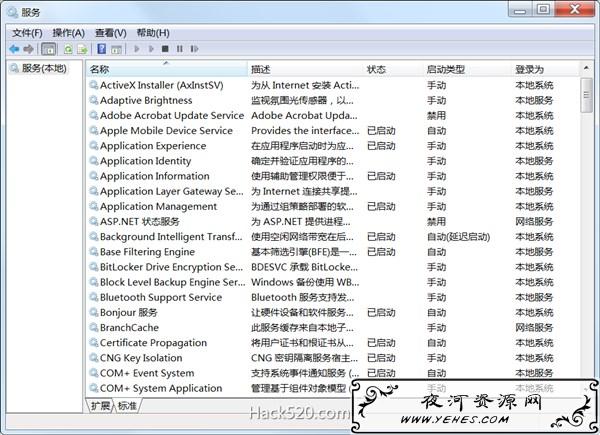The height and width of the screenshot is (435, 600).
Task: Open the Help toolbar icon
Action: [101, 49]
